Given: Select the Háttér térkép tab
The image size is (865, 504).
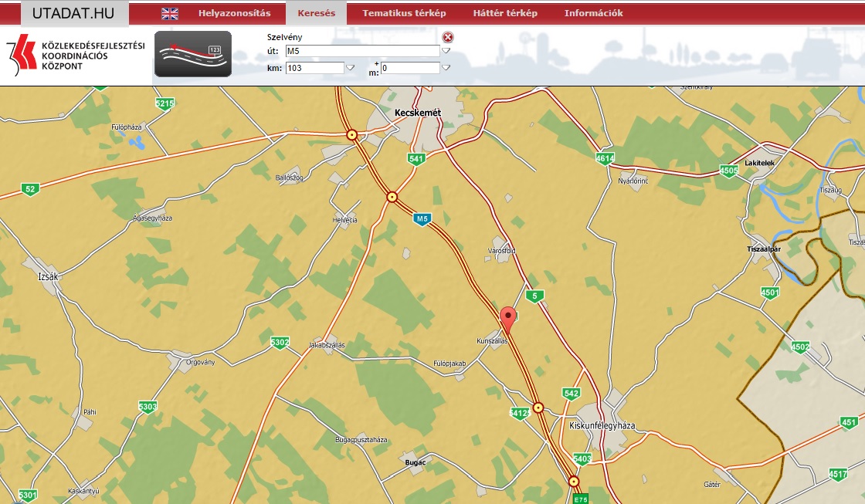Looking at the screenshot, I should pyautogui.click(x=506, y=13).
